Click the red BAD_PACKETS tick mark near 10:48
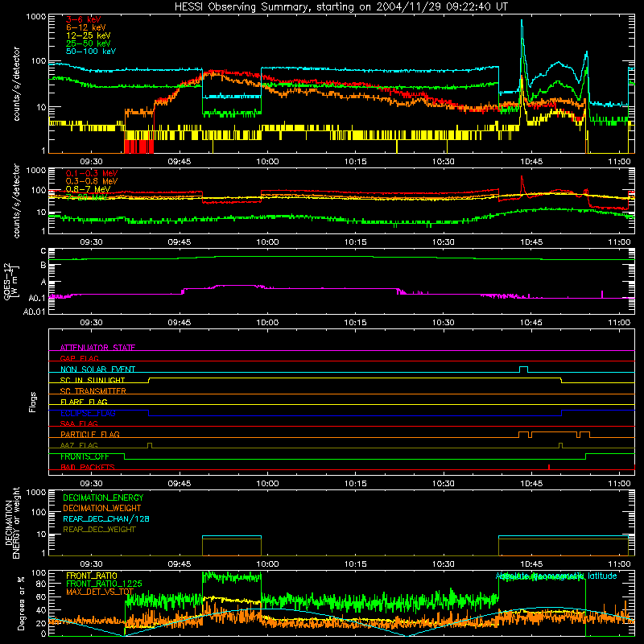This screenshot has width=644, height=644. (x=549, y=467)
